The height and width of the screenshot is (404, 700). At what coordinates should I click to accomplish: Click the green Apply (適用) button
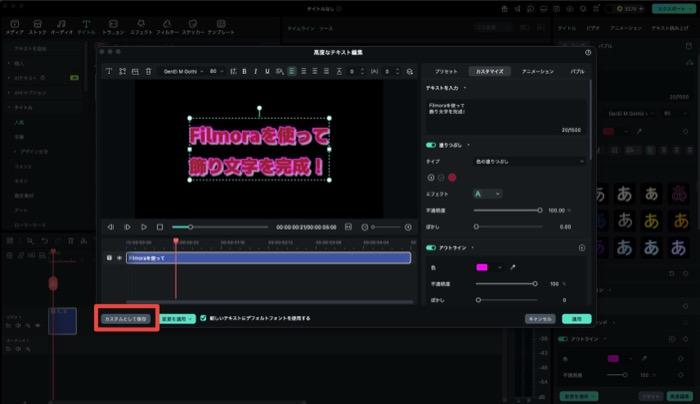point(577,319)
